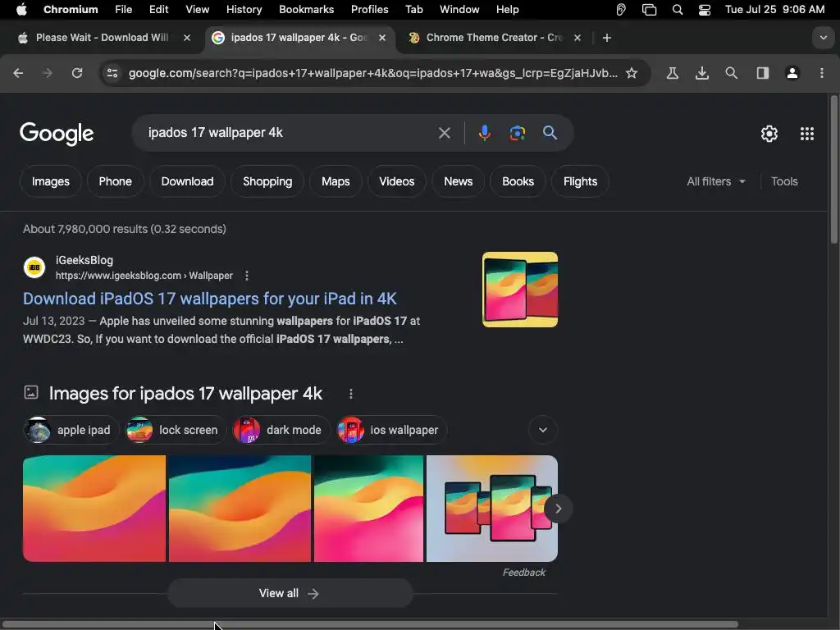The width and height of the screenshot is (840, 630).
Task: Reload the current page
Action: click(77, 73)
